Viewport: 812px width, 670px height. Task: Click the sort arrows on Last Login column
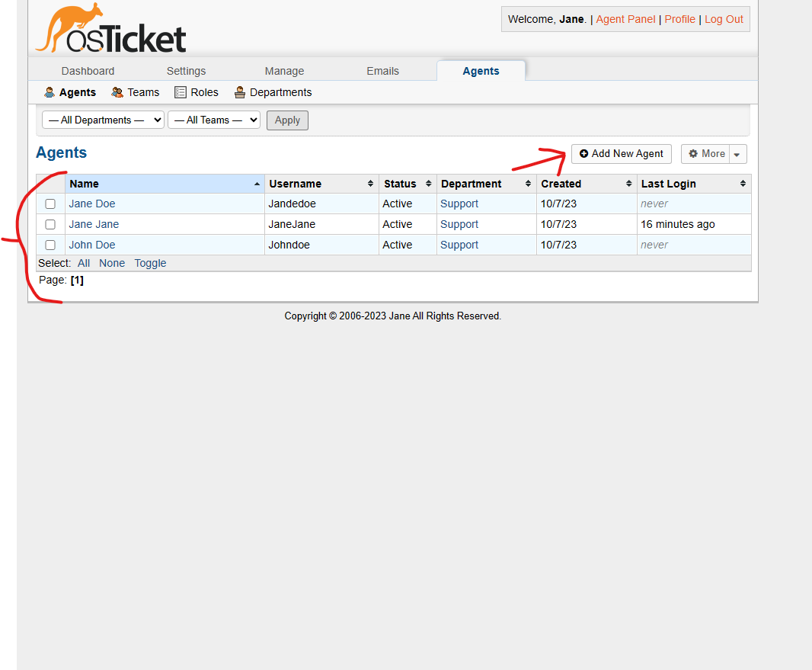click(743, 183)
